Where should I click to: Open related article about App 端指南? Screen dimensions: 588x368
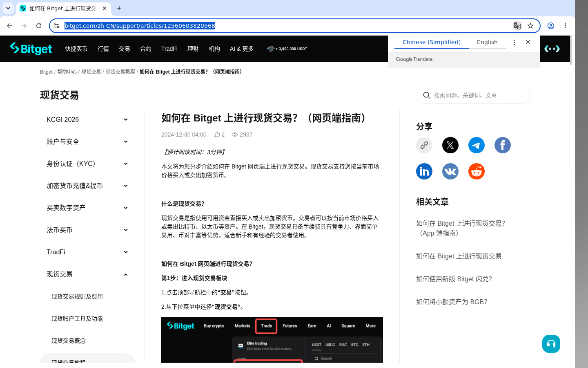click(461, 228)
